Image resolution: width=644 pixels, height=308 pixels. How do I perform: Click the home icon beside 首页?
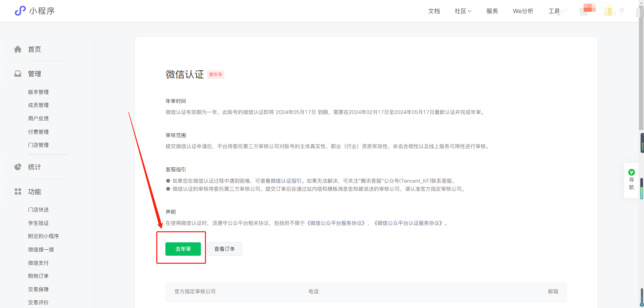click(x=18, y=49)
